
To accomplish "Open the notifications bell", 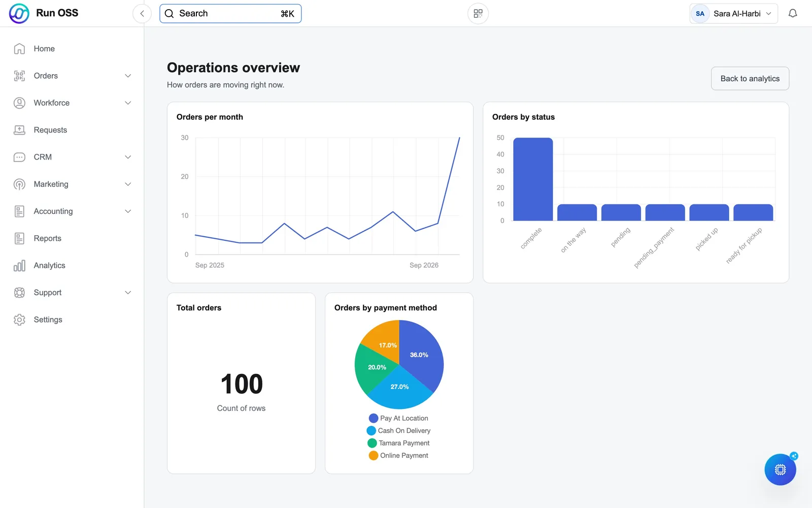I will (x=793, y=14).
